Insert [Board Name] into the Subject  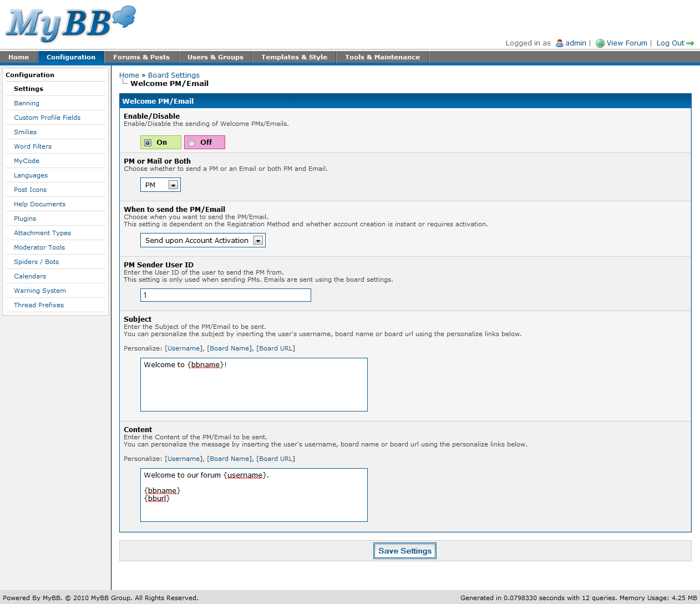pyautogui.click(x=230, y=348)
